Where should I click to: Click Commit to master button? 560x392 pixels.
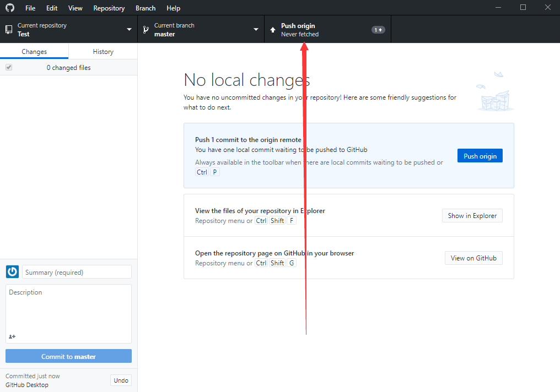[68, 356]
